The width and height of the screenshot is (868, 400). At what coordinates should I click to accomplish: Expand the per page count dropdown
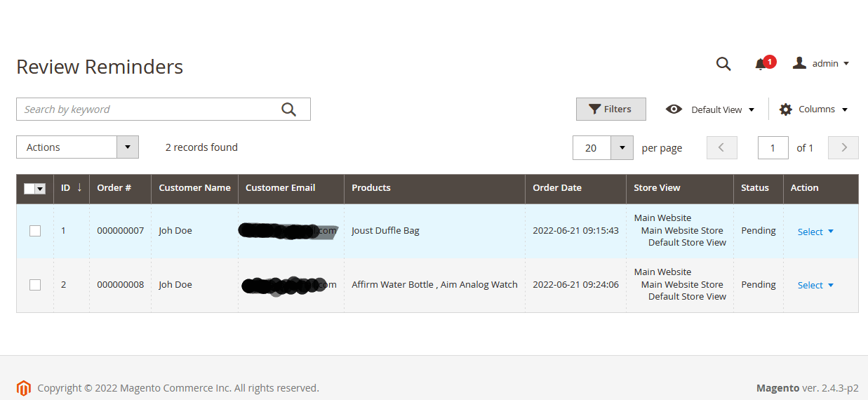click(x=622, y=147)
